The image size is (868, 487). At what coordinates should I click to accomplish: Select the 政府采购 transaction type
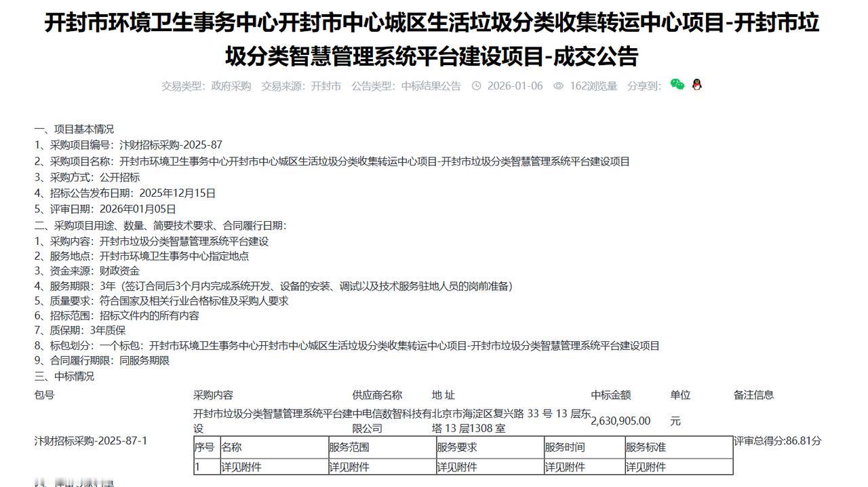(x=233, y=85)
